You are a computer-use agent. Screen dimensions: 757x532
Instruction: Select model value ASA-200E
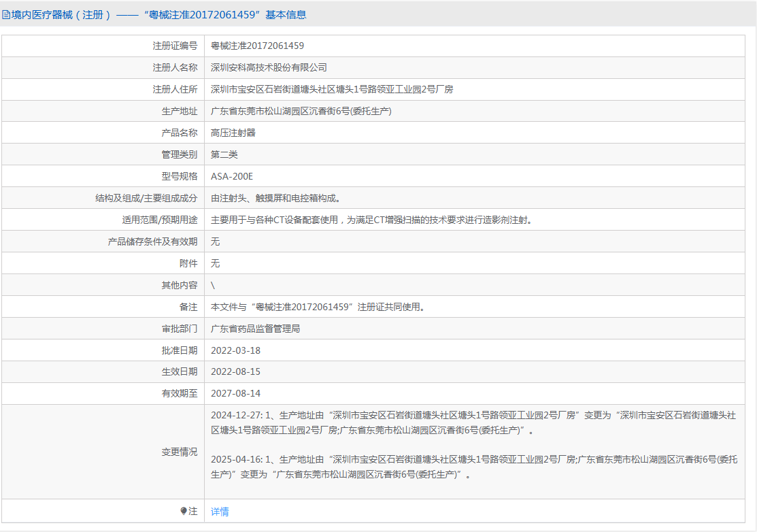232,176
